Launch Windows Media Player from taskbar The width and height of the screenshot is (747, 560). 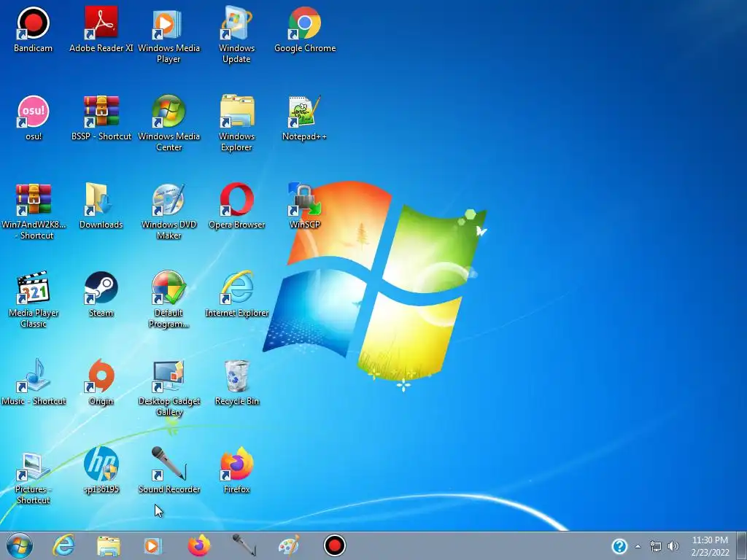pyautogui.click(x=153, y=545)
